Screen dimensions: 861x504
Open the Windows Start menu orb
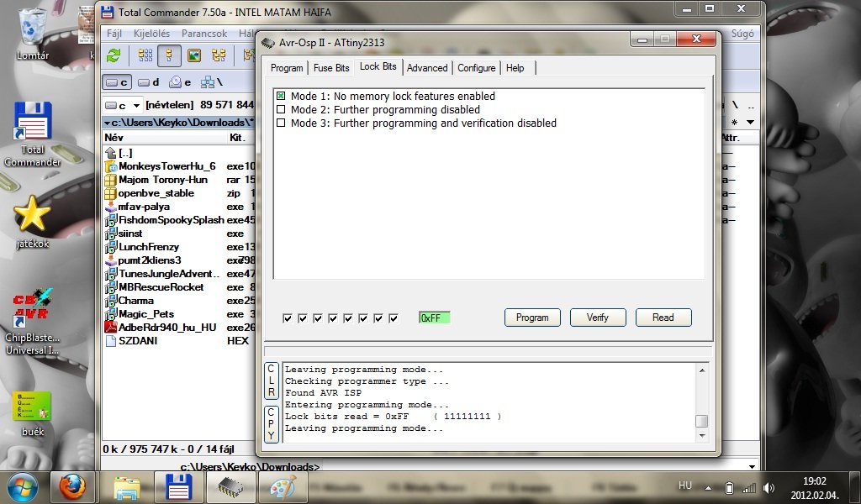22,487
